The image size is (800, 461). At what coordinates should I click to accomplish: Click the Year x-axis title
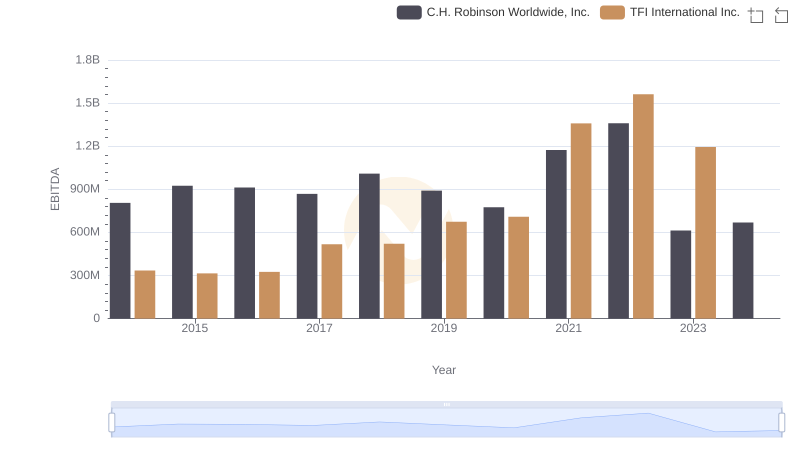click(x=444, y=370)
